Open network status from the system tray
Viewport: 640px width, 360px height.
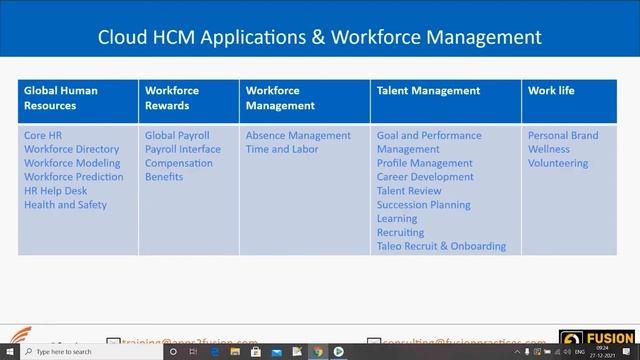click(x=557, y=351)
